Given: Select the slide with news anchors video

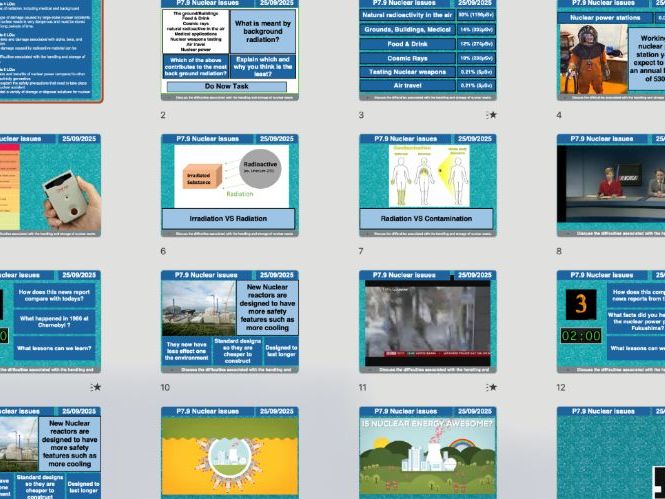Looking at the screenshot, I should point(611,185).
